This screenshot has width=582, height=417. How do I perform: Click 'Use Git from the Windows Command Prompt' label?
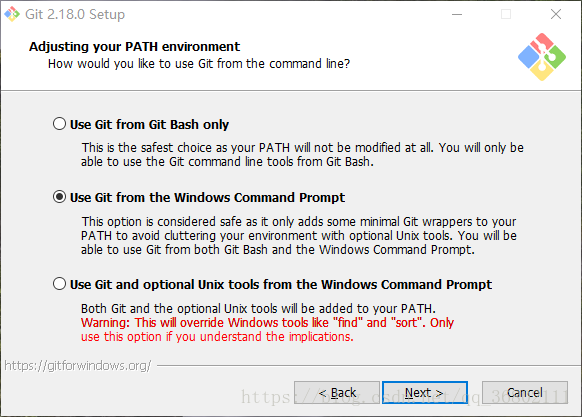point(207,198)
